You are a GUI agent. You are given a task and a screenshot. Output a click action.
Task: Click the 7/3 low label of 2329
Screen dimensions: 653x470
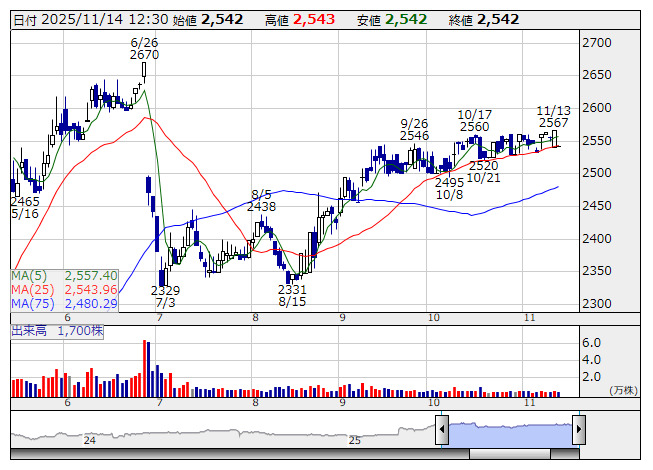tap(165, 296)
